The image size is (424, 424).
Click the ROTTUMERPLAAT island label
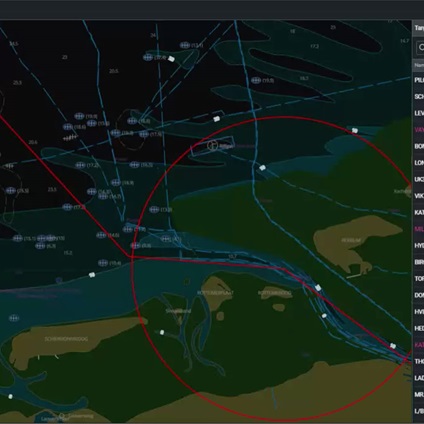pyautogui.click(x=215, y=293)
